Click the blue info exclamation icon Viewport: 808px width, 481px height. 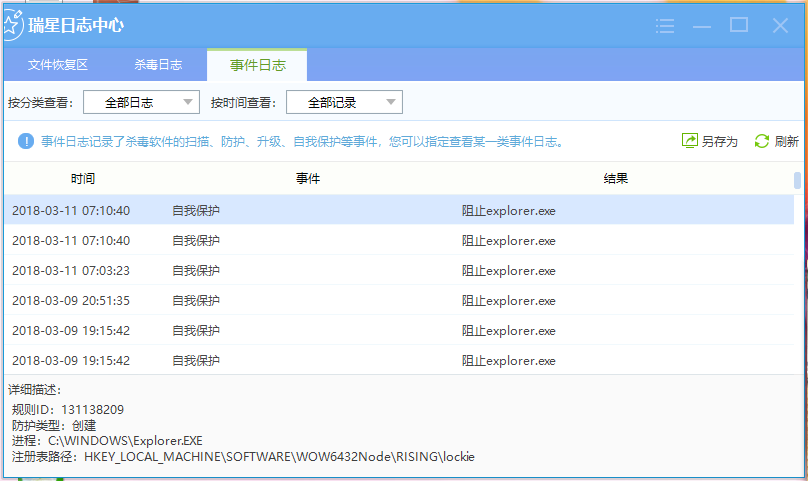coord(26,141)
